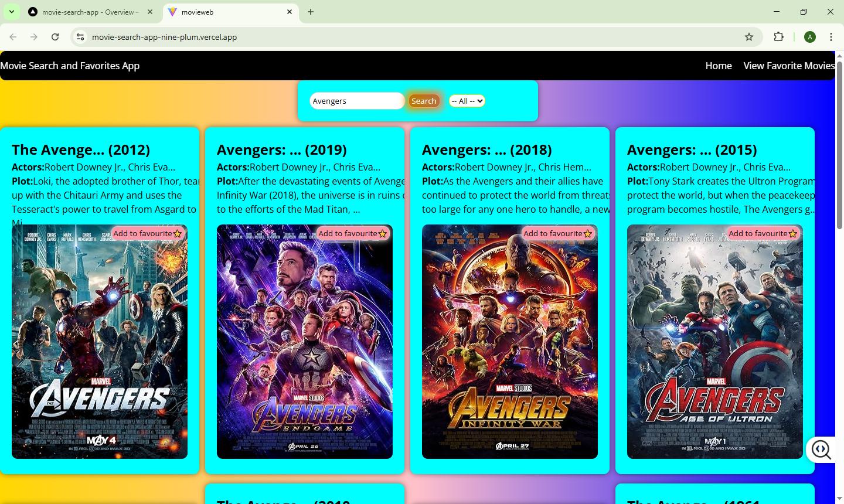
Task: Click Avengers: ... (2019) title
Action: point(282,149)
